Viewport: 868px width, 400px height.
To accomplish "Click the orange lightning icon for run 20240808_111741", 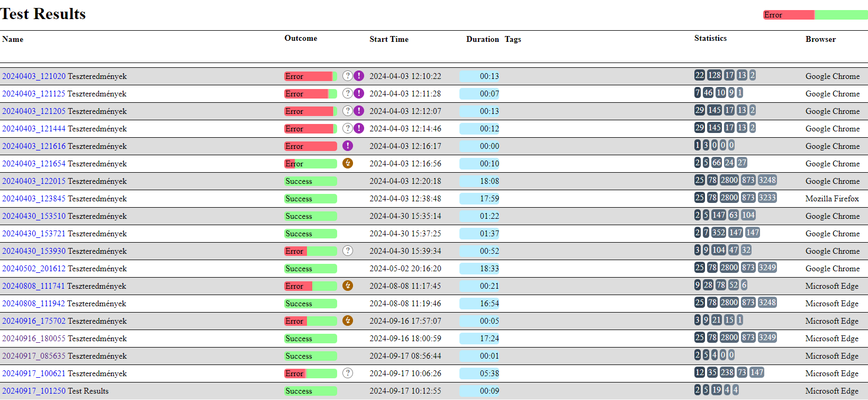I will (348, 286).
